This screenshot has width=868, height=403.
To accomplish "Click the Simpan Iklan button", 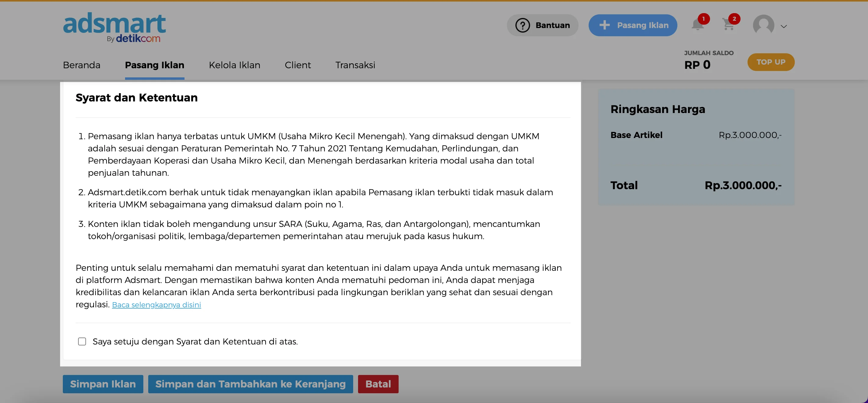I will point(103,384).
